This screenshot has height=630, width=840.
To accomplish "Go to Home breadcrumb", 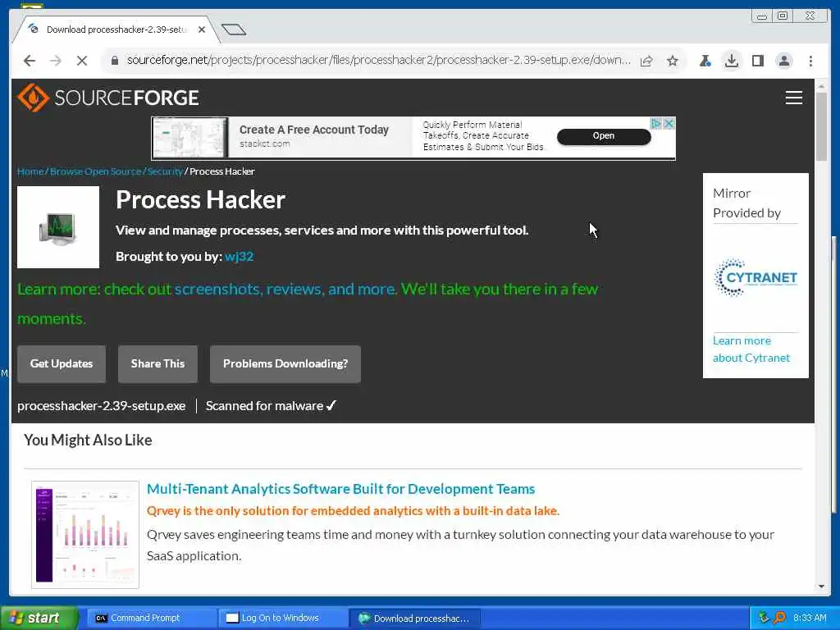I will 30,171.
